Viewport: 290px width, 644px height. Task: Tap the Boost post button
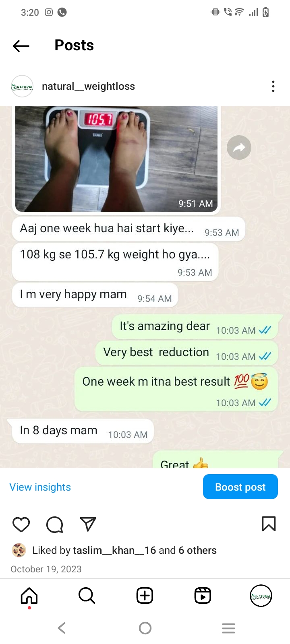tap(240, 487)
